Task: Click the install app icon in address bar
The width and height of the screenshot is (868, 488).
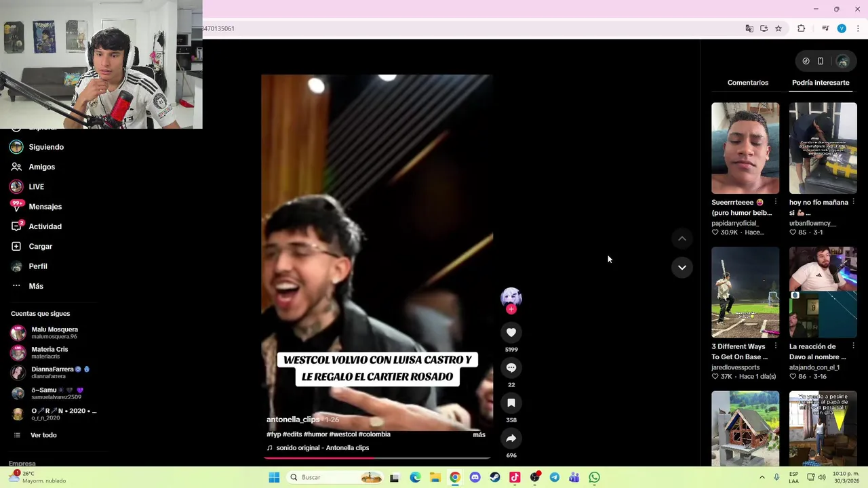Action: [764, 28]
